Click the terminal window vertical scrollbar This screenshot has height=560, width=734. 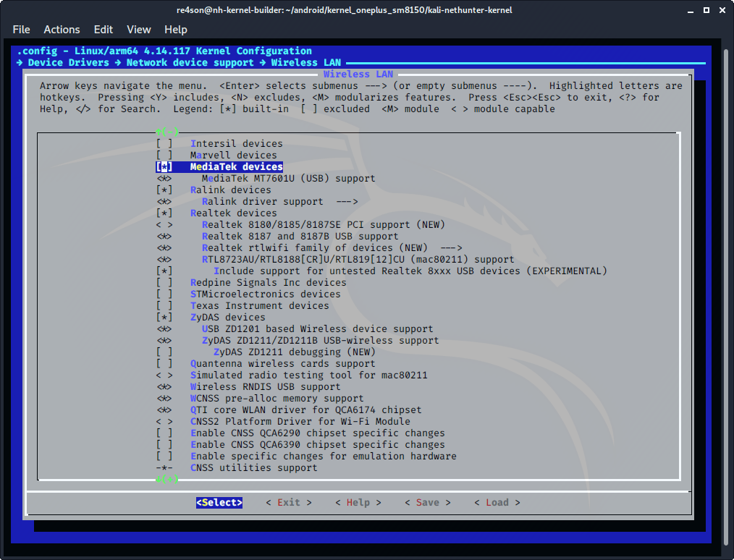coord(727,289)
